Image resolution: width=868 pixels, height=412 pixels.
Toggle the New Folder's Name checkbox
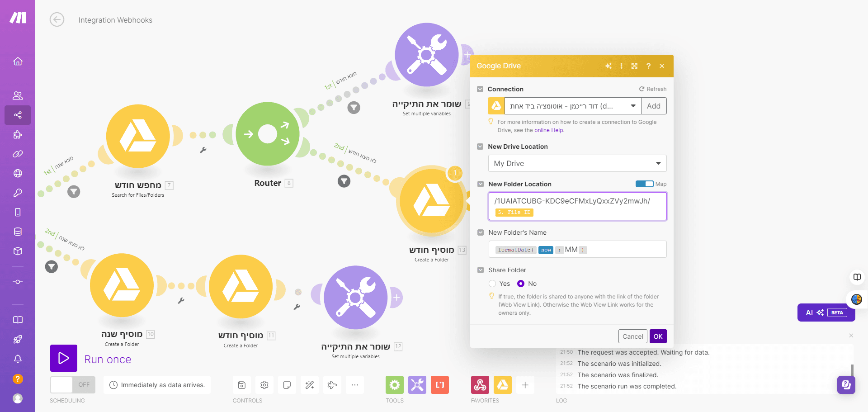tap(481, 232)
